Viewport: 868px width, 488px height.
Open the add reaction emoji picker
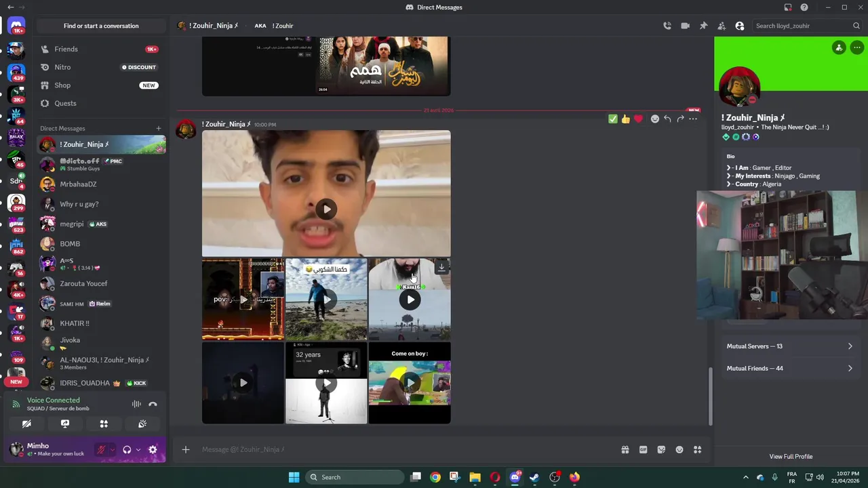tap(654, 119)
